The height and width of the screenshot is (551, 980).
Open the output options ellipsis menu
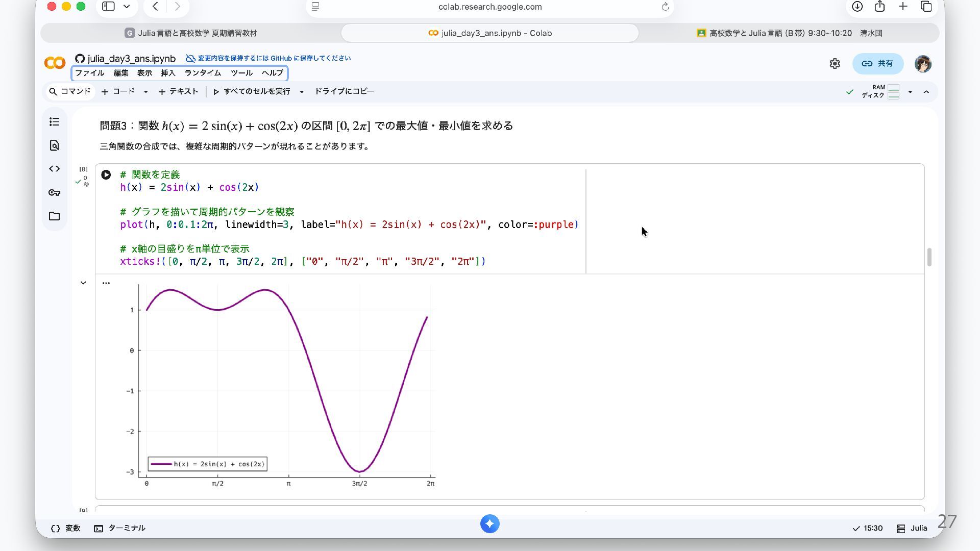pyautogui.click(x=106, y=283)
